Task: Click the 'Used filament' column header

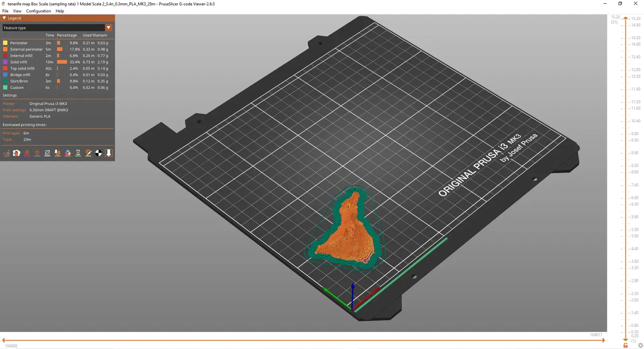Action: pyautogui.click(x=95, y=35)
